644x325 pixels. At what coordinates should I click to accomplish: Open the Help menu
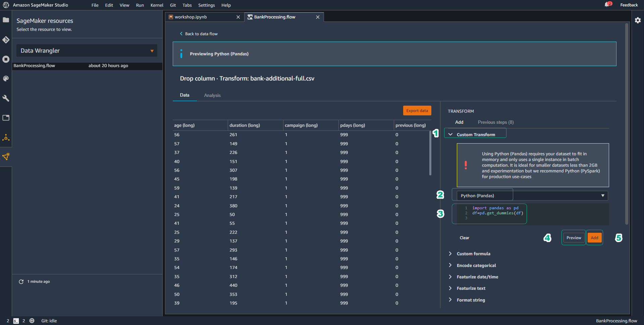click(x=226, y=5)
